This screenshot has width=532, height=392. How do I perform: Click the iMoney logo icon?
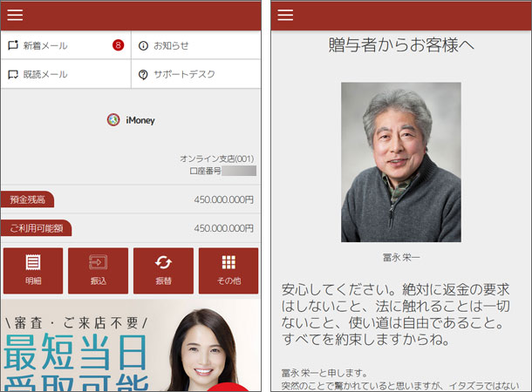113,120
